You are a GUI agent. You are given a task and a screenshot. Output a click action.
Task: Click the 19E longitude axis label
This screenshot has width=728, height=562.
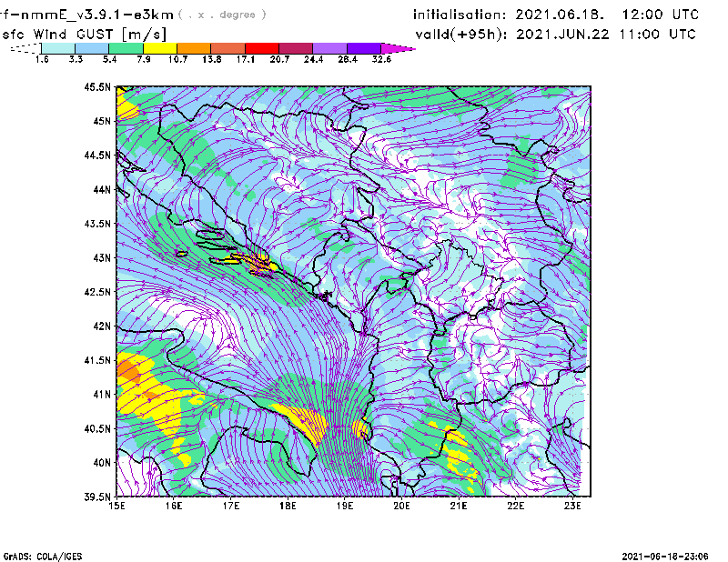tap(345, 507)
